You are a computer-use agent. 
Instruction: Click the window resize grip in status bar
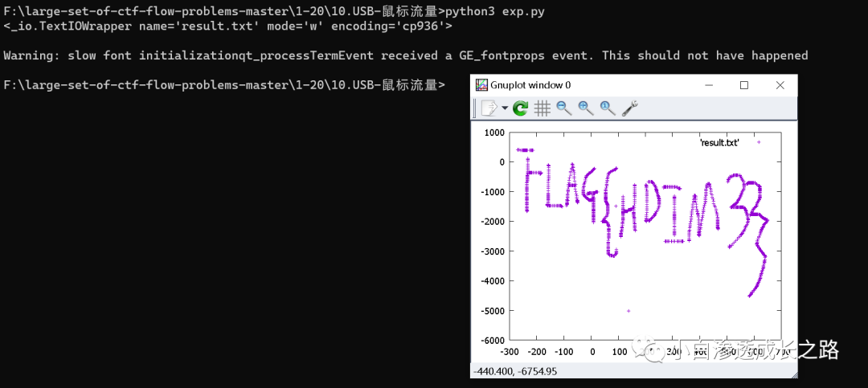coord(793,374)
